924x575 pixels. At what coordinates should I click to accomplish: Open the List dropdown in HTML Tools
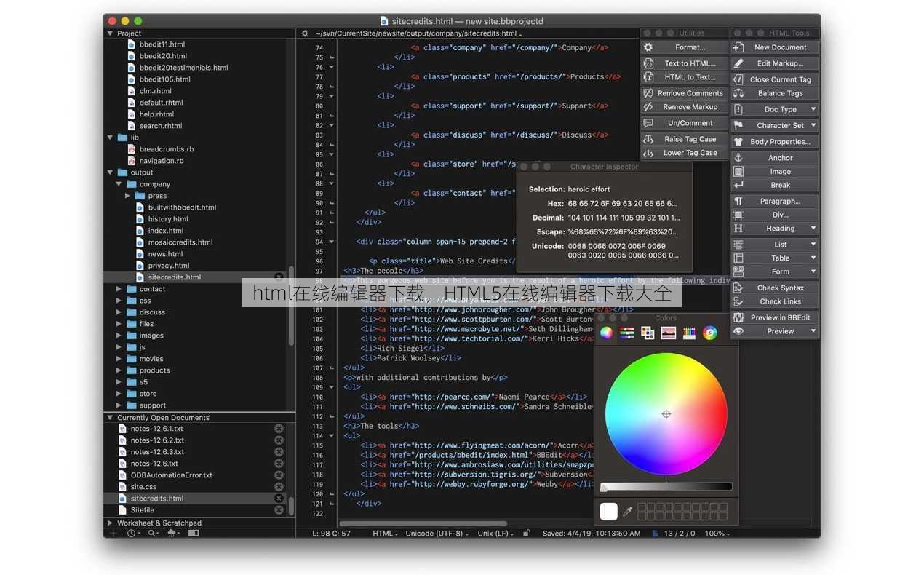click(x=775, y=245)
